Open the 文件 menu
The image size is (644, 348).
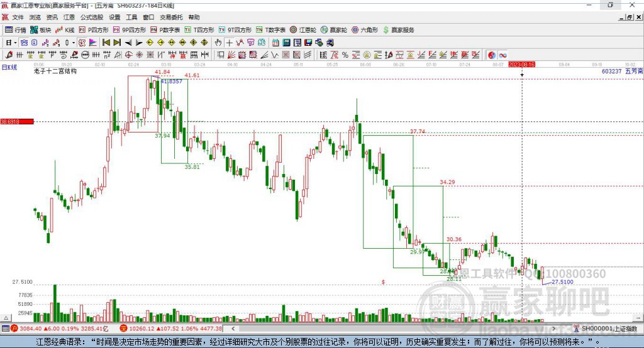coord(18,17)
